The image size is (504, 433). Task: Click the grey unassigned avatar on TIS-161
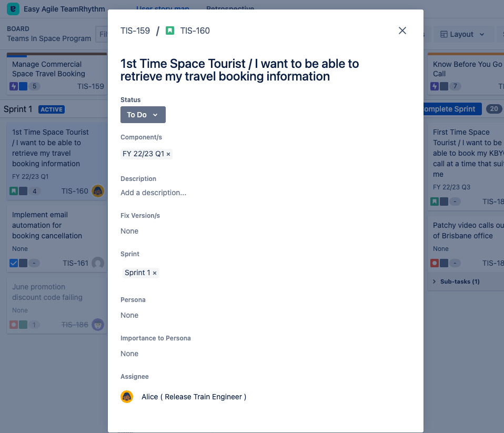97,263
